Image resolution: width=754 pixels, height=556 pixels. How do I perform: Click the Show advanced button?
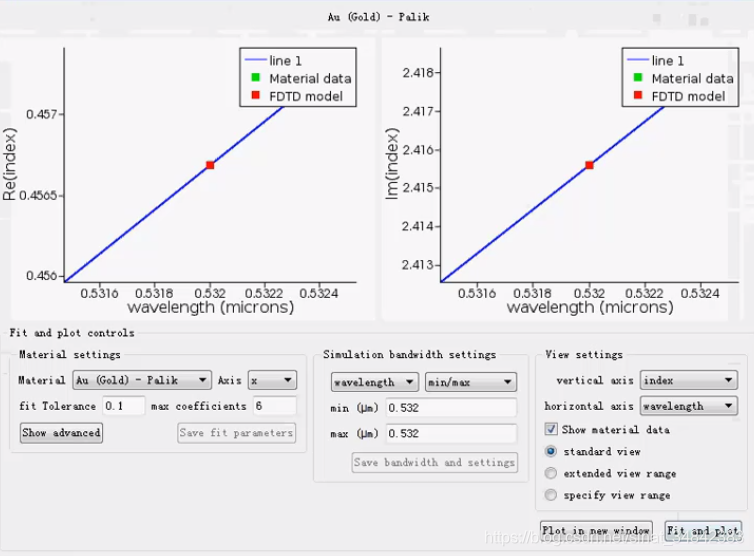pyautogui.click(x=61, y=433)
